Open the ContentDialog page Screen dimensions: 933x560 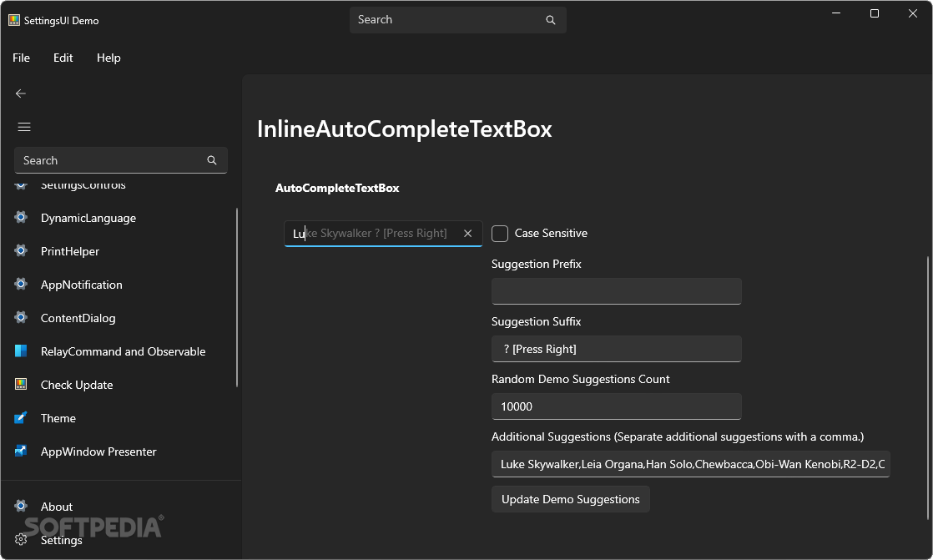pyautogui.click(x=119, y=318)
